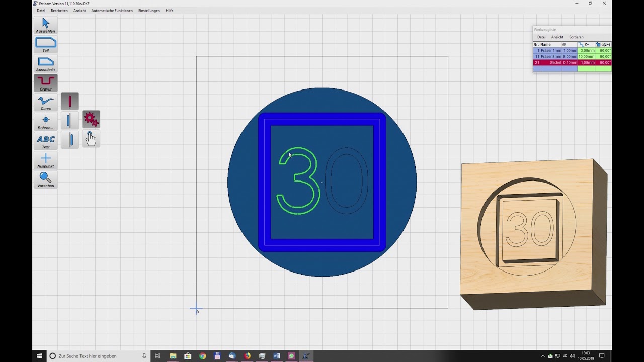This screenshot has width=644, height=362.
Task: Open Ansicht menu in Werkzeugliste panel
Action: point(557,37)
